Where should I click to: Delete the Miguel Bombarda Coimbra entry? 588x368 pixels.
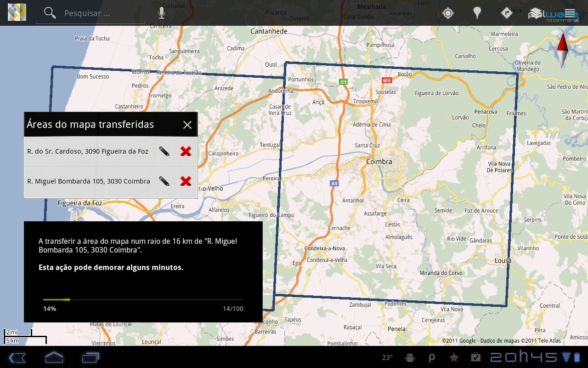click(186, 181)
